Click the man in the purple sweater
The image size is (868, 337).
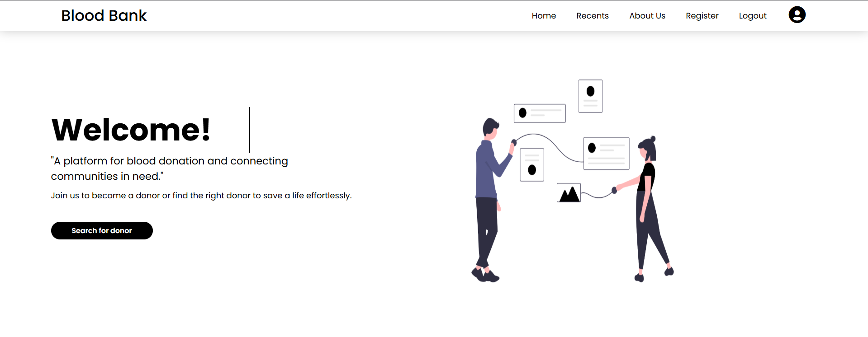pos(487,181)
